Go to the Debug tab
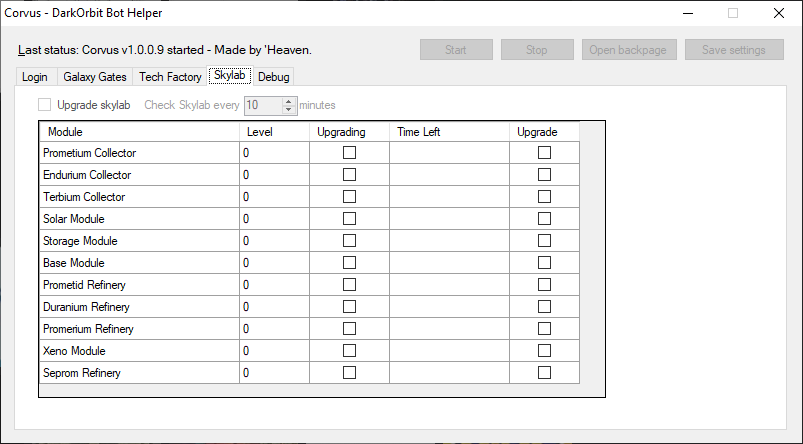The height and width of the screenshot is (444, 803). coord(273,77)
